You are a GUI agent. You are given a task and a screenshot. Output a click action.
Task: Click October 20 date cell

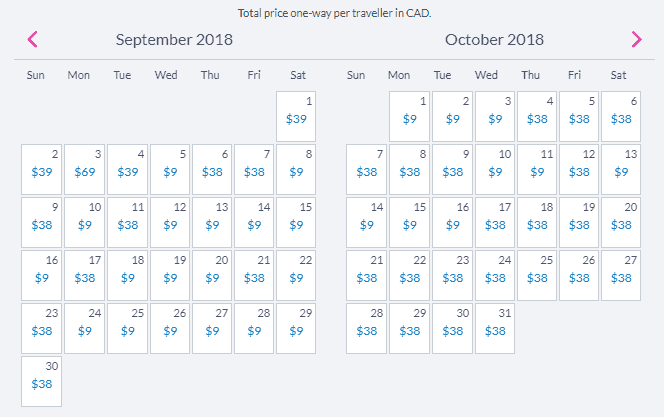pos(621,222)
